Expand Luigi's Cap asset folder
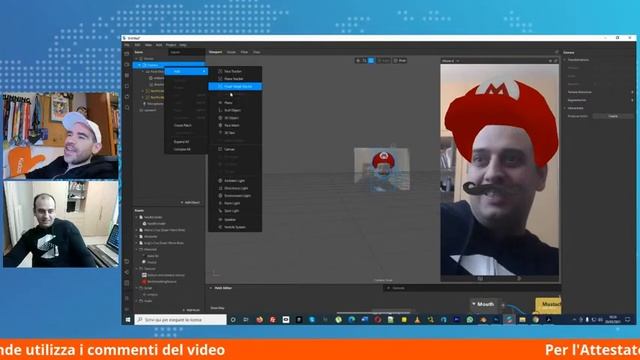Image resolution: width=640 pixels, height=360 pixels. point(137,243)
